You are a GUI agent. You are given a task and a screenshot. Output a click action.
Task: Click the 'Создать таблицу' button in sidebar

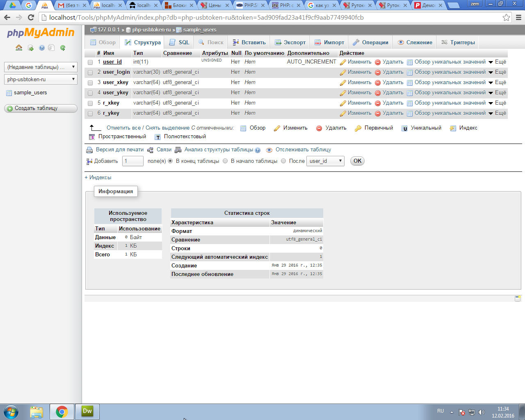point(41,108)
